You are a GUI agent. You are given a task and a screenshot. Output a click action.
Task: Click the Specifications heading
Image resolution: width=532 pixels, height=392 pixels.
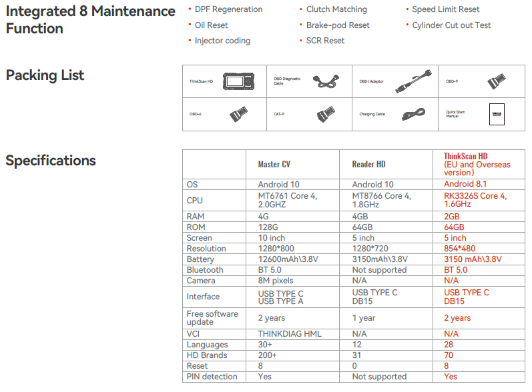pos(51,161)
